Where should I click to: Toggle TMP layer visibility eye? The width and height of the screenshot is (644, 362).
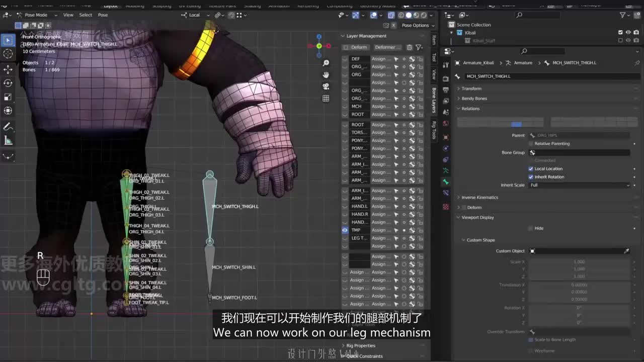click(345, 230)
